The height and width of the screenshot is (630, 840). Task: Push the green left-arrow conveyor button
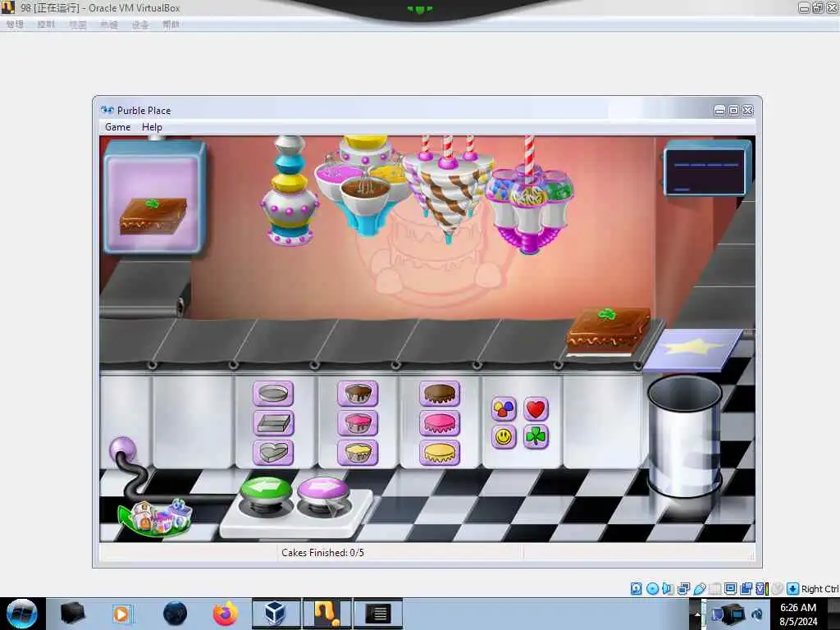[x=267, y=491]
